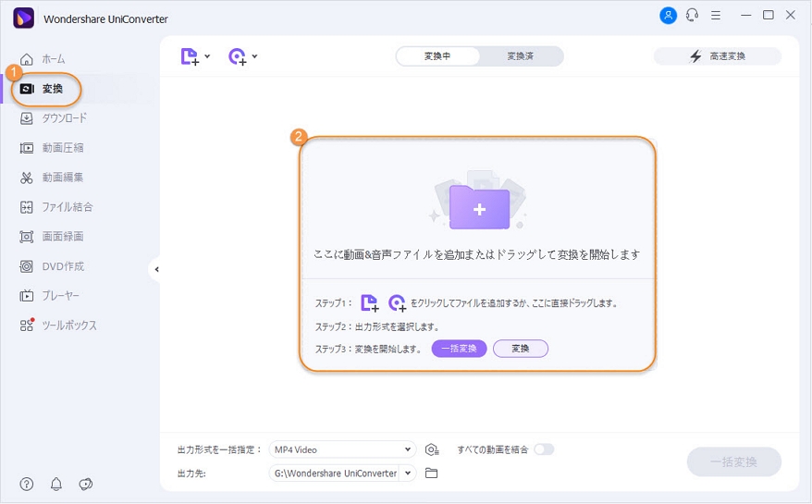Toggle the すべての動画を結合 switch
Image resolution: width=812 pixels, height=504 pixels.
[544, 449]
